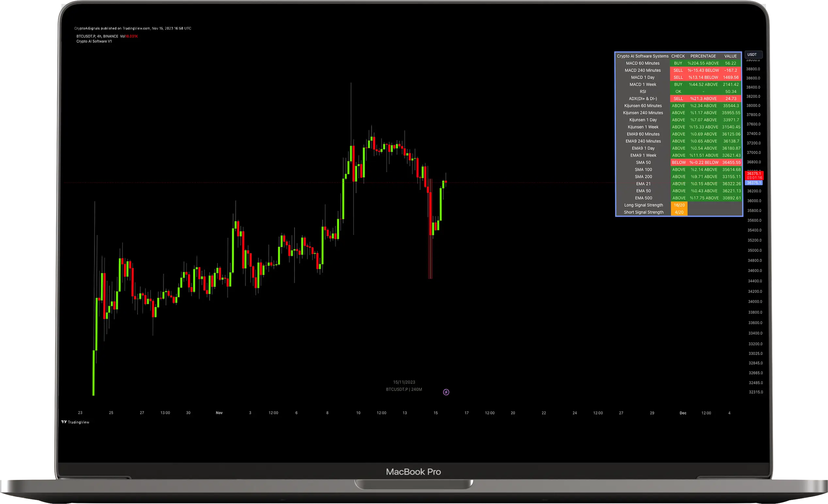
Task: Select the MACD 240 Minutes SELL cell
Action: click(678, 70)
